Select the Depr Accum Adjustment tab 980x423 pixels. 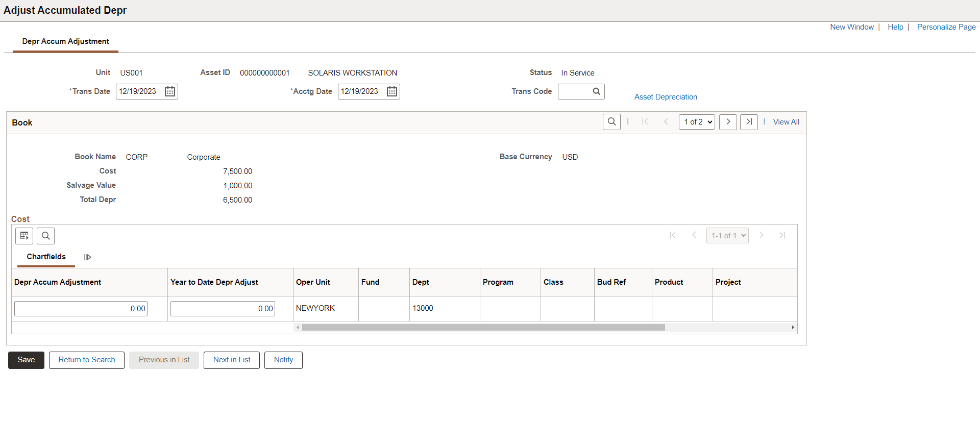(x=66, y=41)
